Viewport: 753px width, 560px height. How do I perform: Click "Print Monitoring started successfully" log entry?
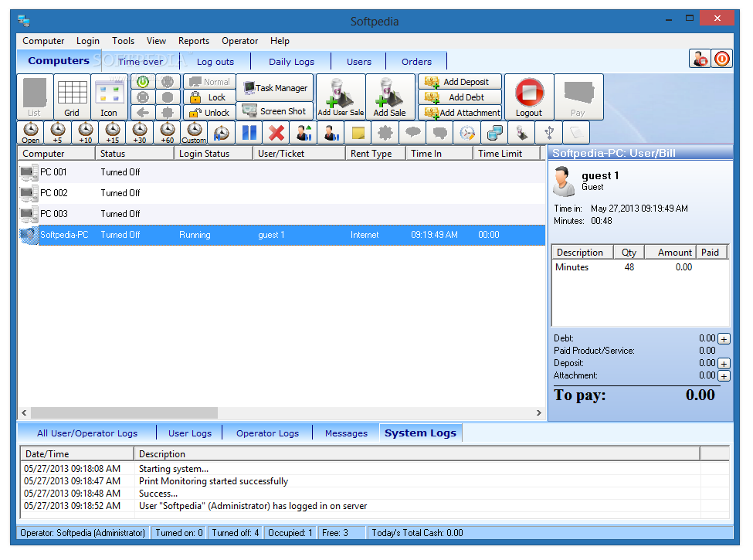pos(213,481)
